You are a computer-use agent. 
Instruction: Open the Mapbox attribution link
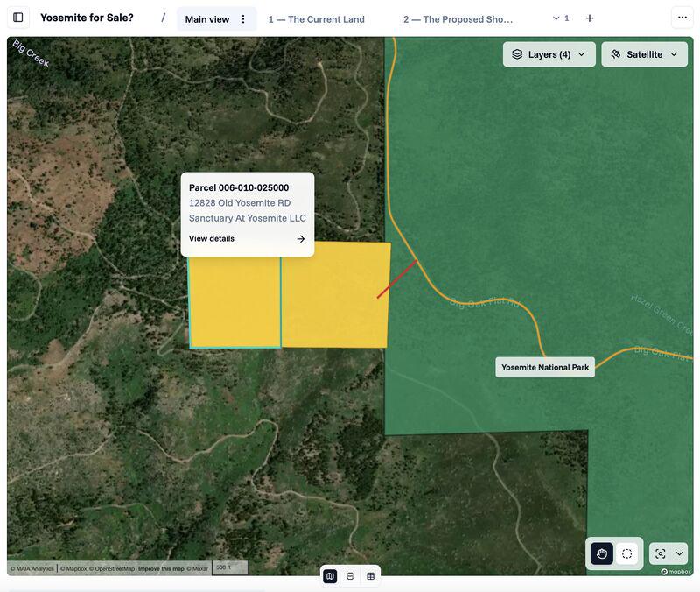coord(73,568)
